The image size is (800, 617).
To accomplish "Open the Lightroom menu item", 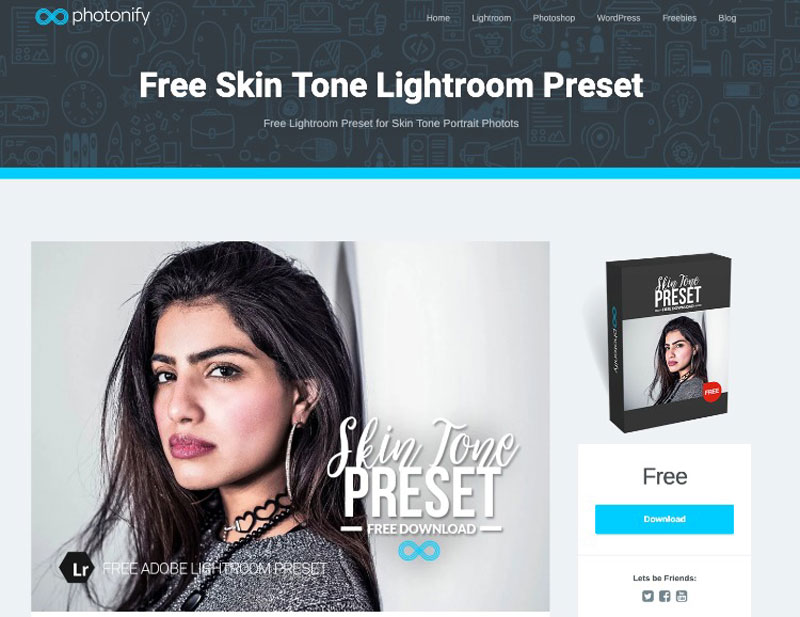I will coord(491,18).
